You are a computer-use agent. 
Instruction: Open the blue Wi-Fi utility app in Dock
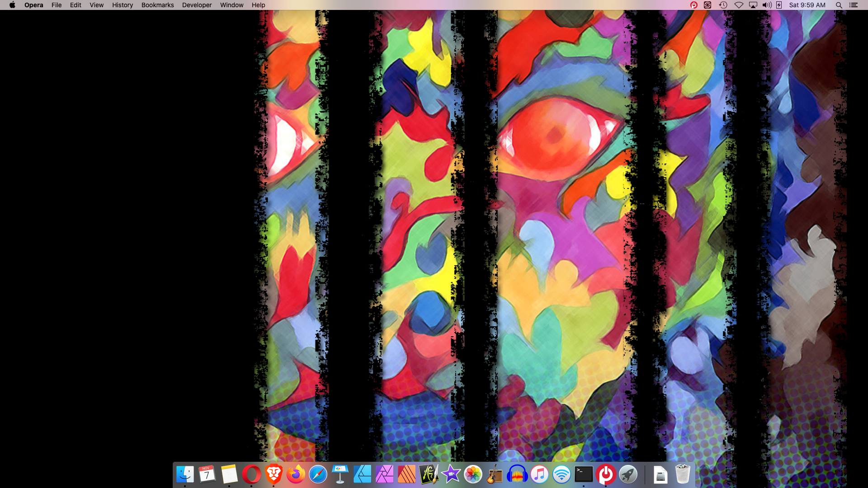[561, 474]
